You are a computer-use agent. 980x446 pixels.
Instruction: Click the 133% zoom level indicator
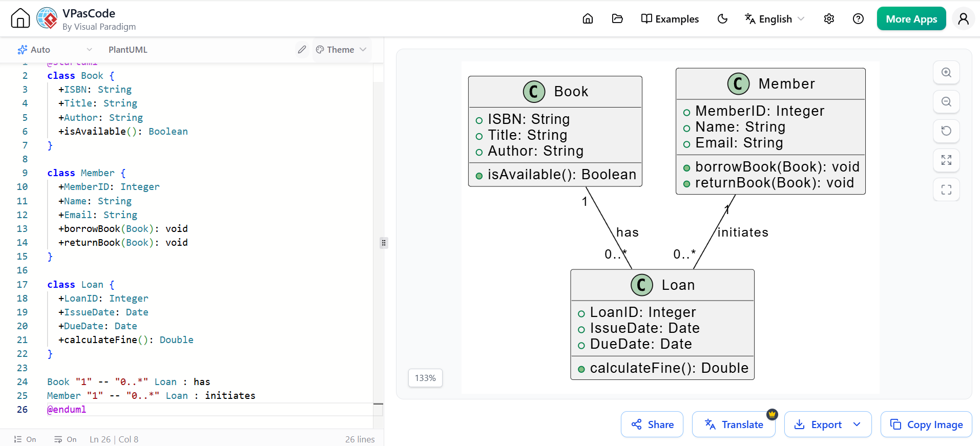(425, 378)
